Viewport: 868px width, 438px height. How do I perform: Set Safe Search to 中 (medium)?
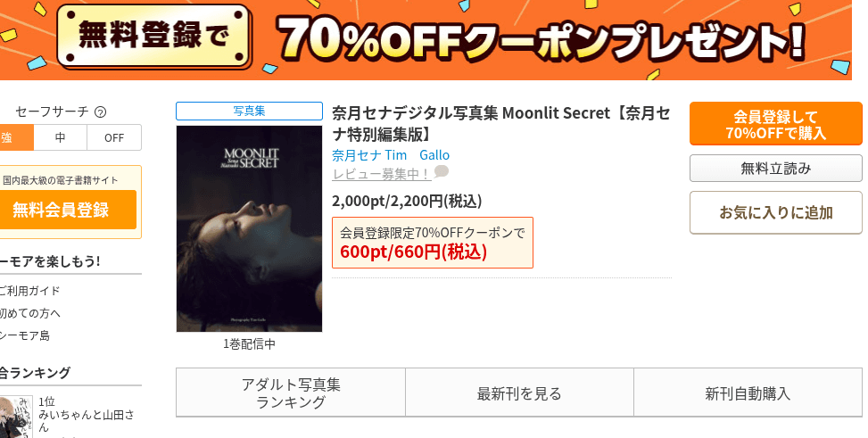click(x=61, y=137)
